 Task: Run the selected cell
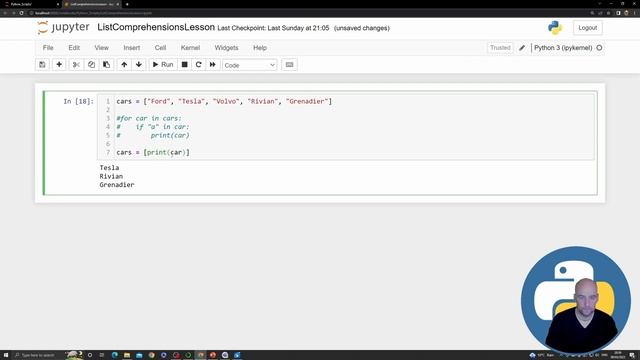(x=163, y=64)
